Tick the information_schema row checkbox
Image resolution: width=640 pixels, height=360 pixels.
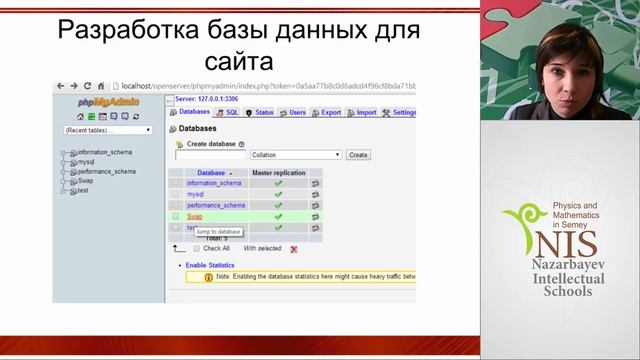pyautogui.click(x=176, y=183)
